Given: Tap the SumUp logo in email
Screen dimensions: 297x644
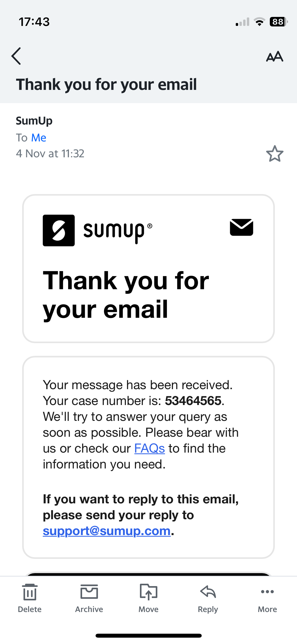Looking at the screenshot, I should click(97, 231).
